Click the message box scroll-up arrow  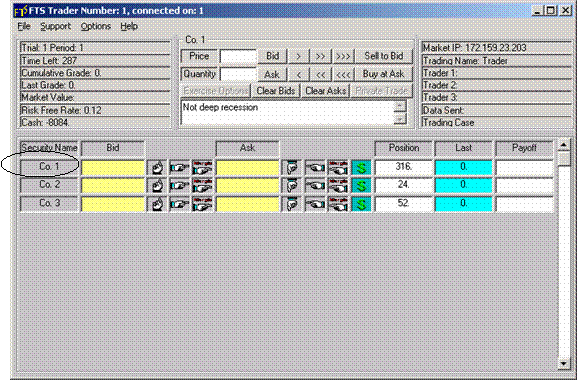click(x=400, y=106)
